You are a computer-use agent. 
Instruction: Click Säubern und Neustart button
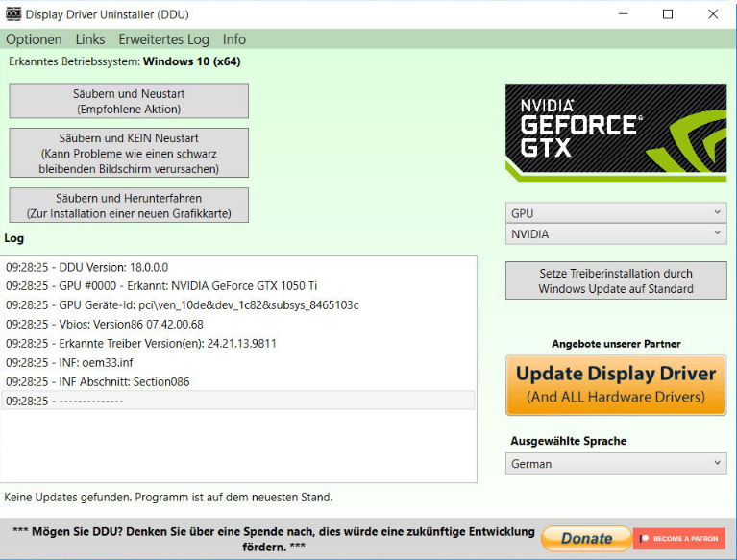tap(129, 101)
